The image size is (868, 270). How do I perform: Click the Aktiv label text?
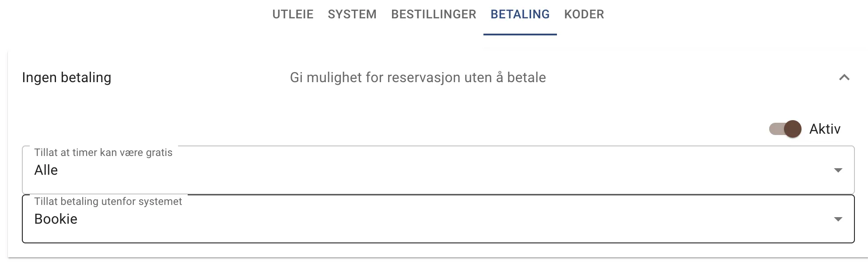tap(825, 129)
